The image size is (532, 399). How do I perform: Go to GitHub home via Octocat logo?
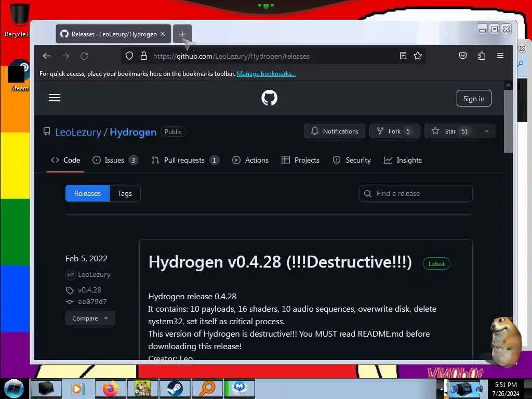click(x=270, y=98)
